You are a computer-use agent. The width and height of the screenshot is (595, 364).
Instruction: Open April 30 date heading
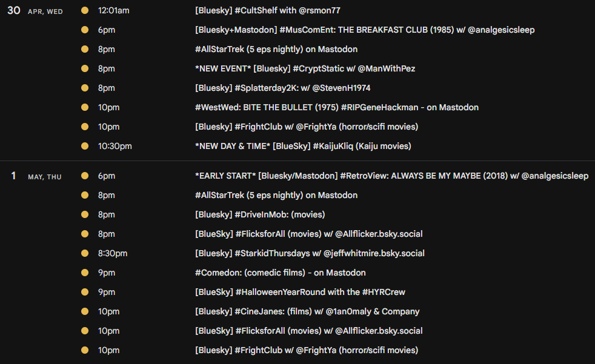[35, 11]
